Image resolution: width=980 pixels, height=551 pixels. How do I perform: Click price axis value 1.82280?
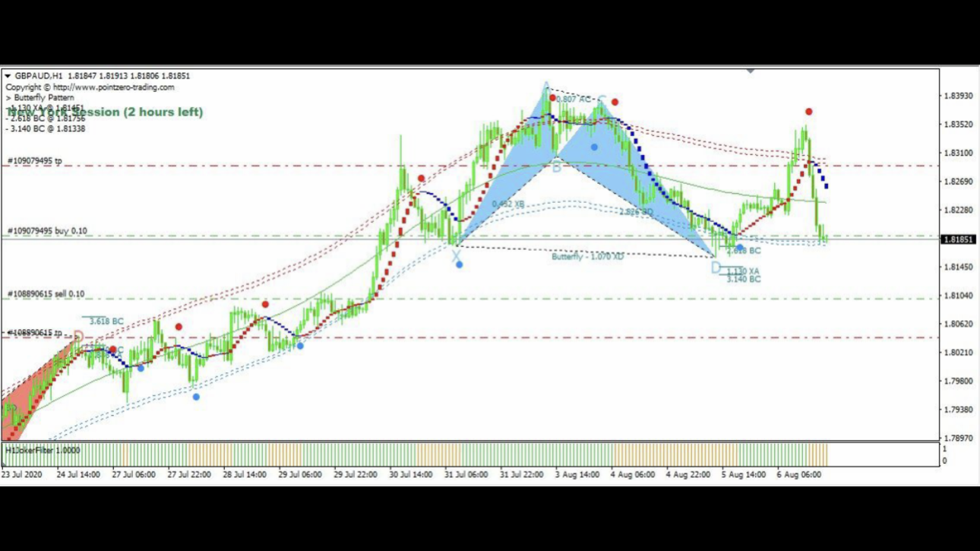point(959,210)
